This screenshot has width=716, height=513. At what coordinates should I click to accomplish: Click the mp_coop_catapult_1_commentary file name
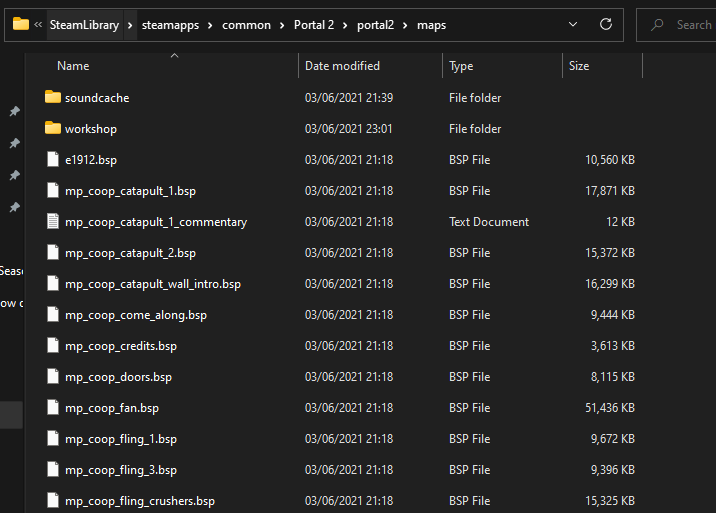click(x=156, y=222)
